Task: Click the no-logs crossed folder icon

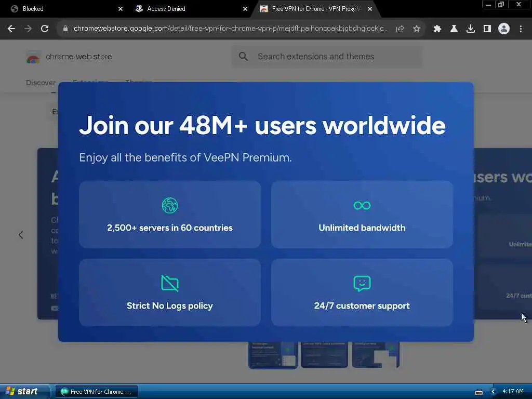Action: tap(170, 283)
